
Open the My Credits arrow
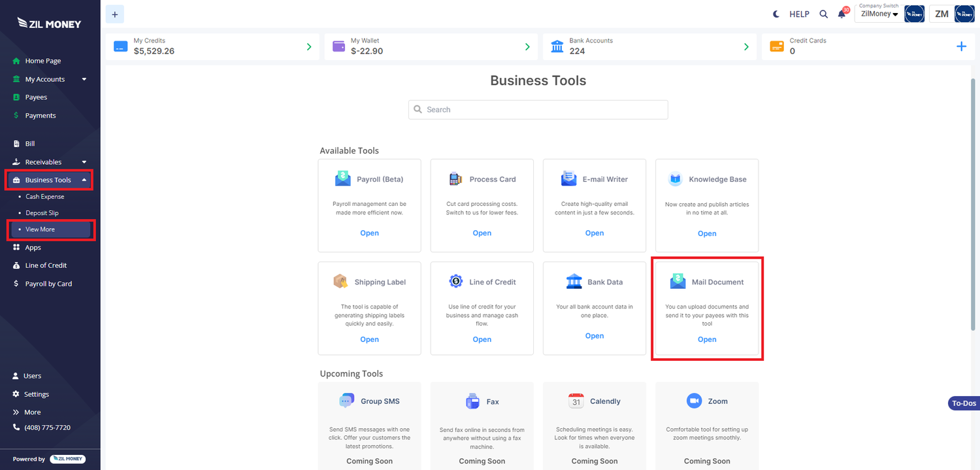tap(309, 47)
